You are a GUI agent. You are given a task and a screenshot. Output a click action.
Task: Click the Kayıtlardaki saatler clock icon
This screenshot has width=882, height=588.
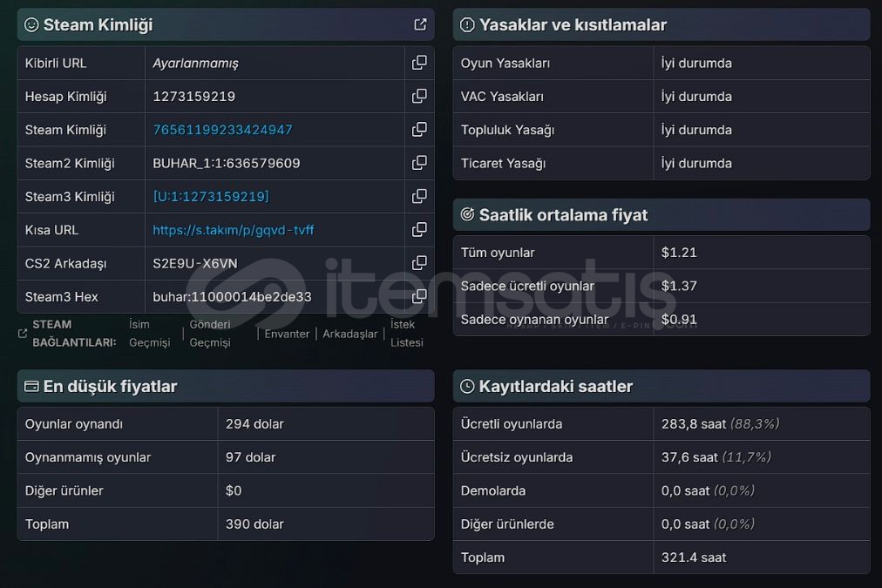(467, 386)
